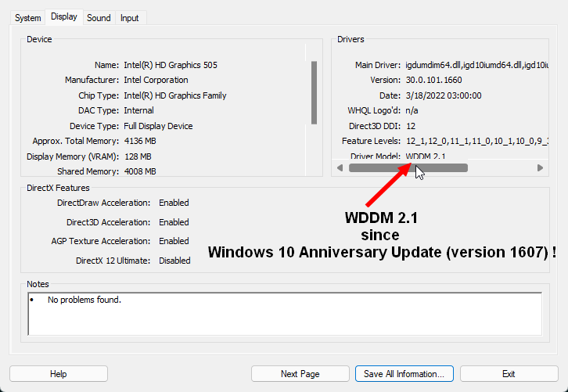Click the 'Internal' DAC Type value
Image resolution: width=568 pixels, height=392 pixels.
coord(138,110)
